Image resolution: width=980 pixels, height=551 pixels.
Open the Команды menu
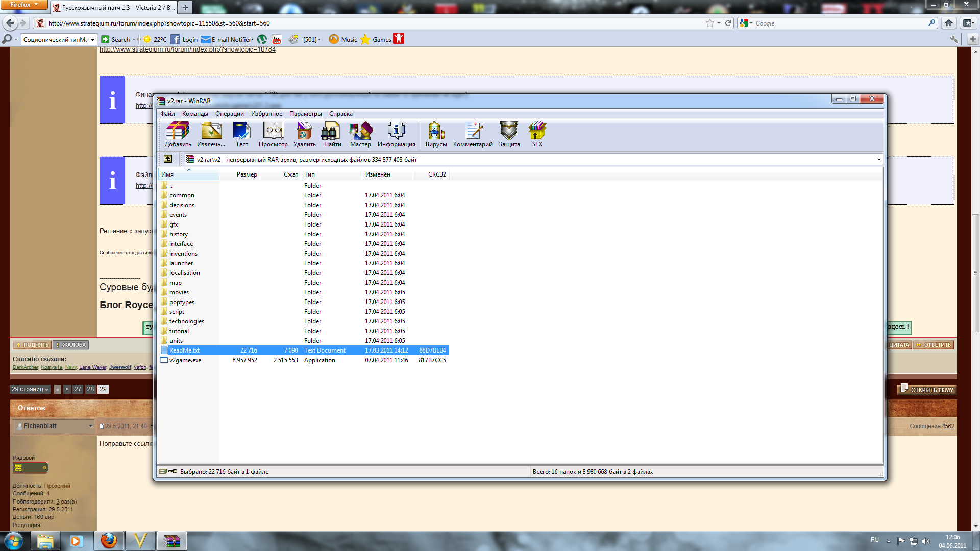pyautogui.click(x=195, y=114)
